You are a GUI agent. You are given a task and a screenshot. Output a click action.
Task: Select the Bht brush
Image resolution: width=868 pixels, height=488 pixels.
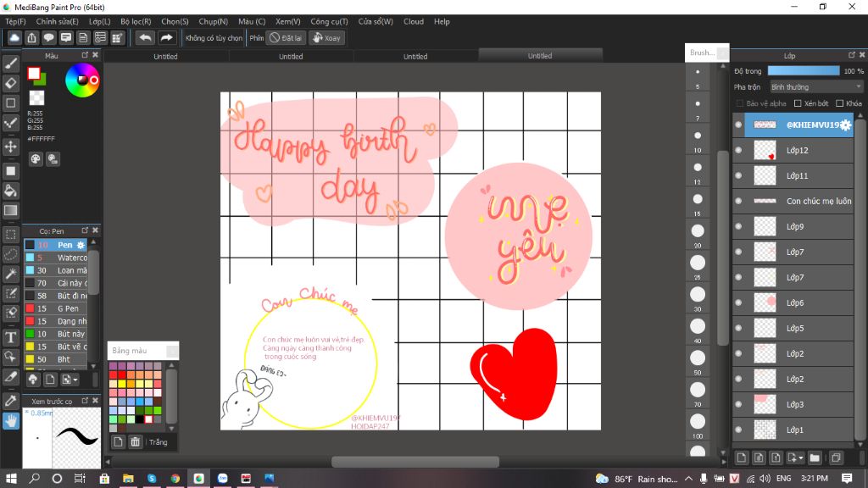[55, 359]
